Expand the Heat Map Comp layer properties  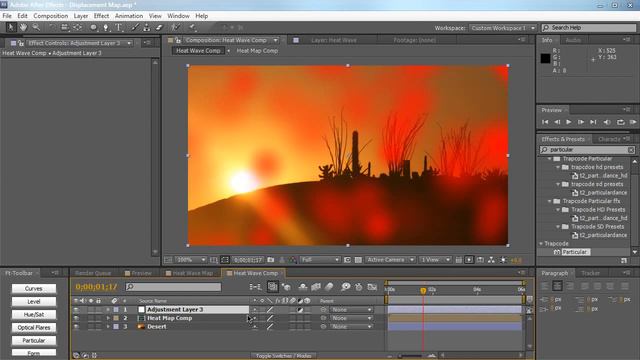pos(108,318)
